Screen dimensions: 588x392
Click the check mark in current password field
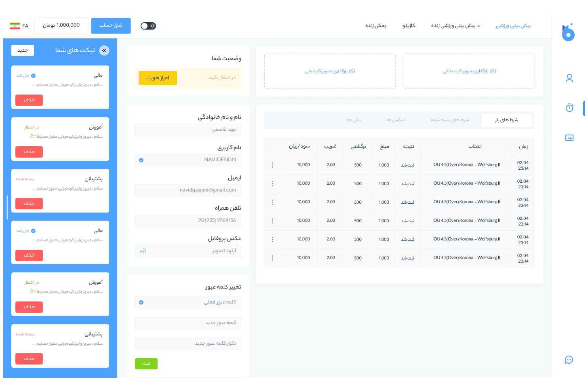[141, 303]
